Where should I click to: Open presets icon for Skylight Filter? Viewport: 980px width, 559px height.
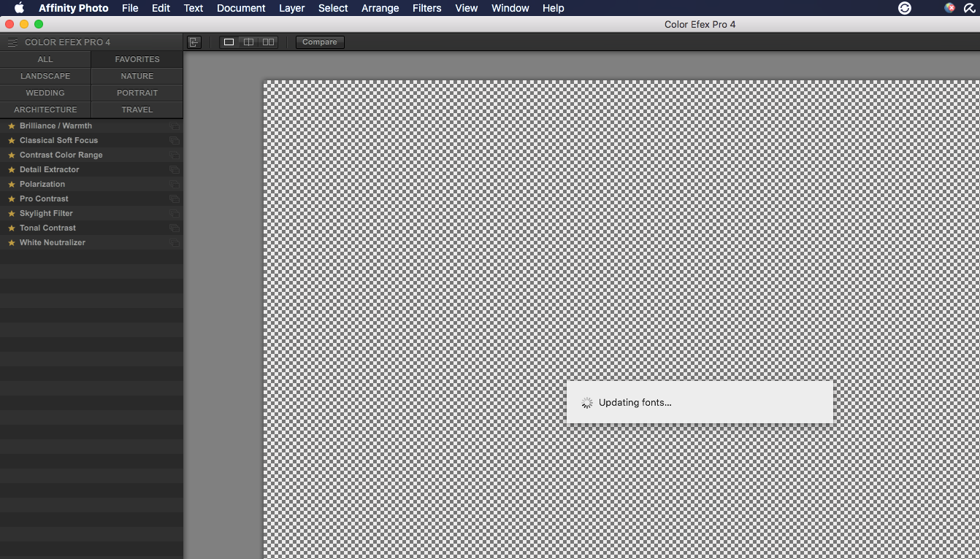[175, 214]
